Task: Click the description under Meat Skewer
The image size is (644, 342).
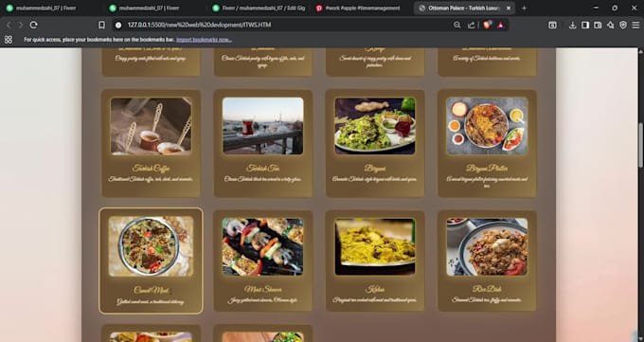Action: [263, 300]
